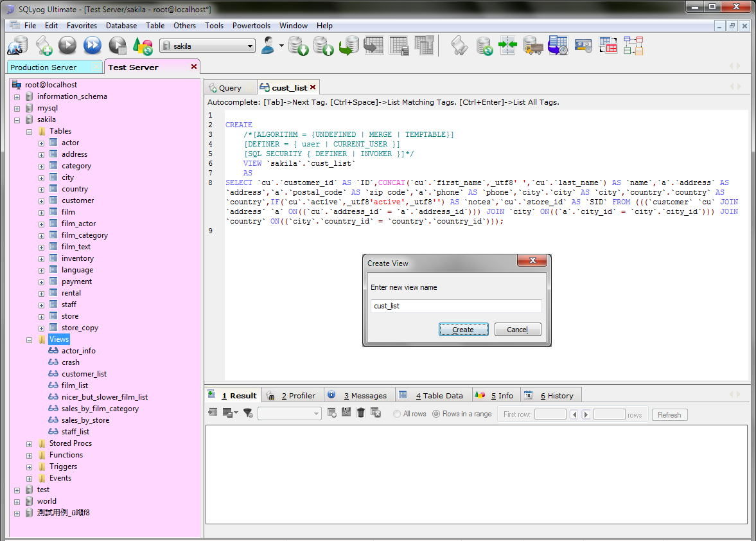Open the Powertools menu
Screen dimensions: 756x541
click(251, 26)
